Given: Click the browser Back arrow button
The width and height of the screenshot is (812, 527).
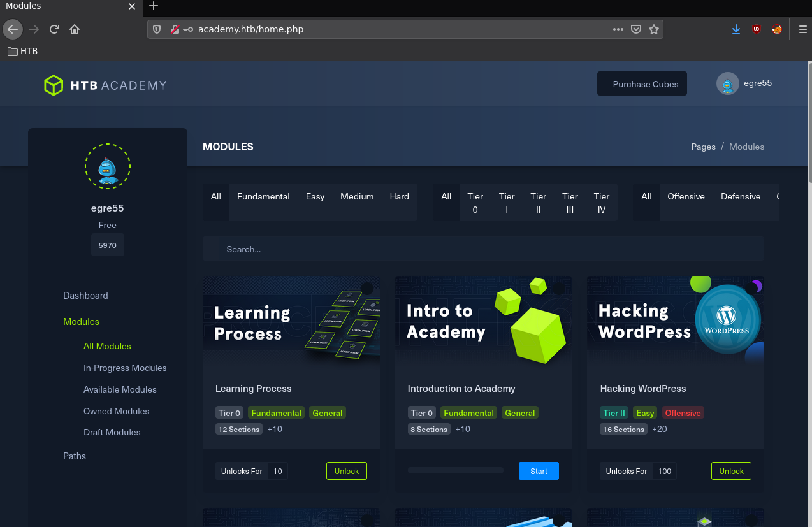Looking at the screenshot, I should 13,29.
